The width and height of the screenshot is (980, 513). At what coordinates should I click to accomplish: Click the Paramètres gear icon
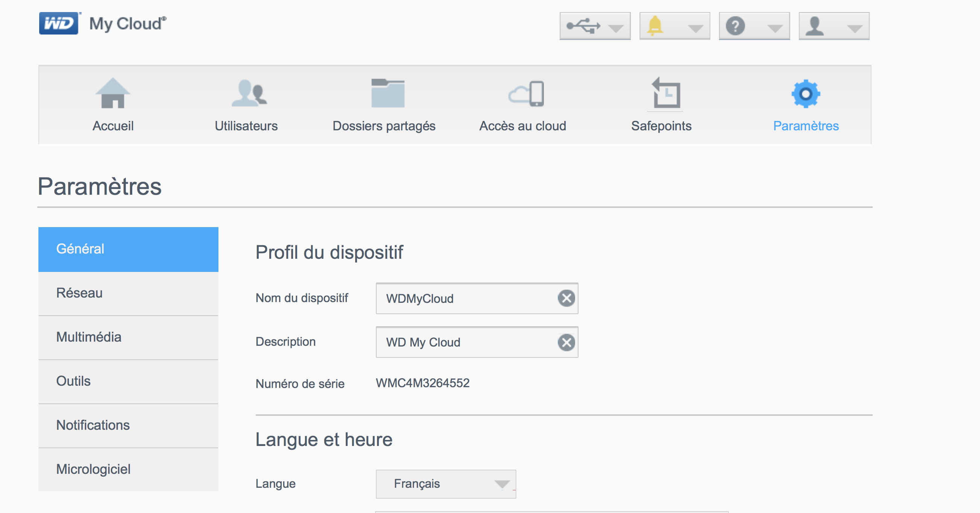pyautogui.click(x=806, y=94)
